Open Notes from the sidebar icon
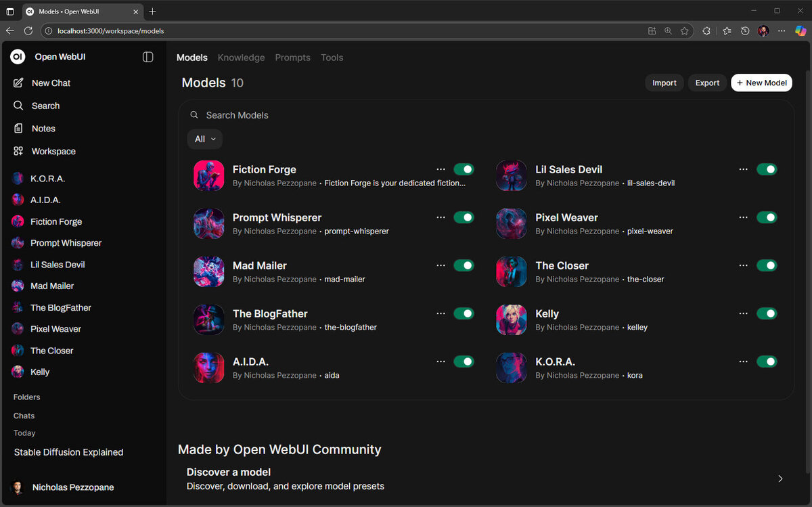Viewport: 812px width, 507px height. click(18, 129)
